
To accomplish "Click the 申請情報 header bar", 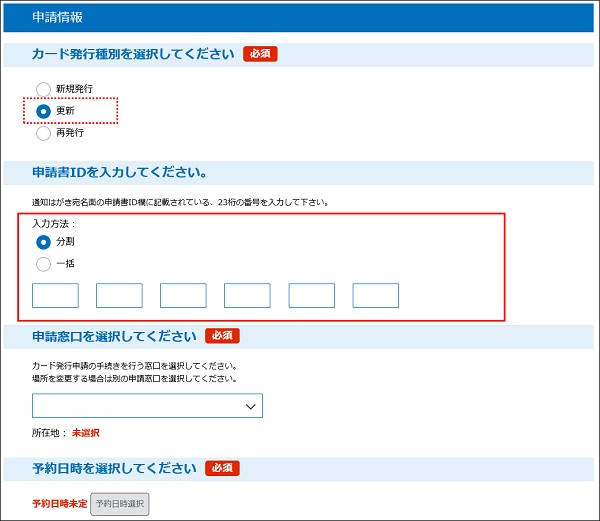I will tap(300, 17).
